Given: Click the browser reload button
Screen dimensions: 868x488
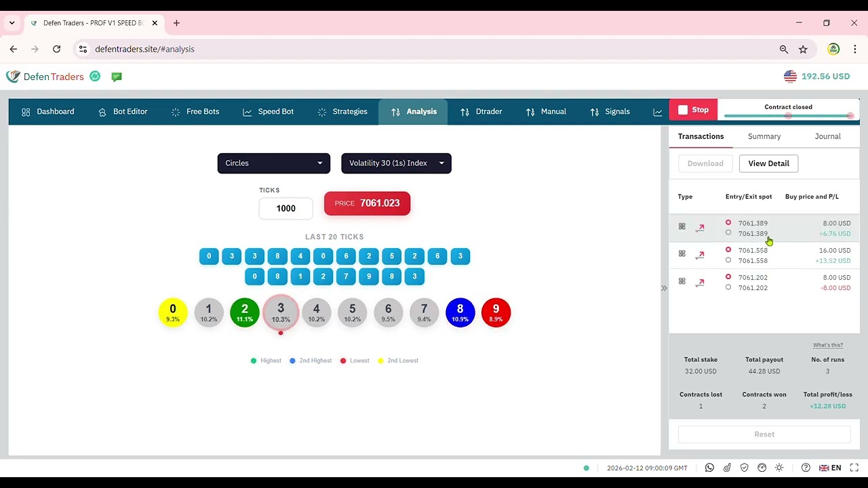Looking at the screenshot, I should point(57,49).
